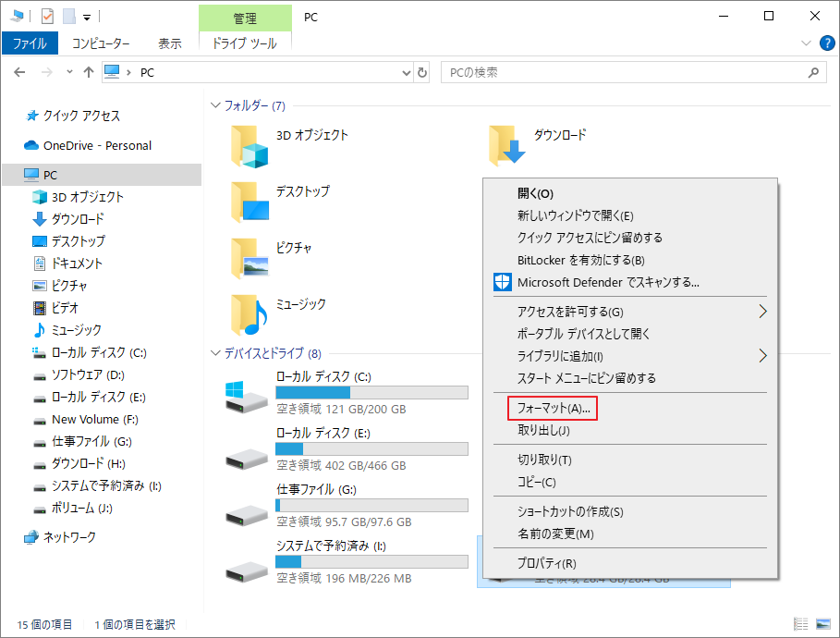This screenshot has height=638, width=840.
Task: Click the G: drive usage bar
Action: (371, 505)
